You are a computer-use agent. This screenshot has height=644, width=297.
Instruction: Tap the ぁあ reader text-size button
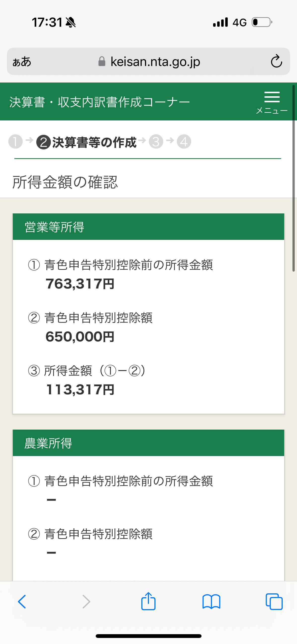(22, 61)
